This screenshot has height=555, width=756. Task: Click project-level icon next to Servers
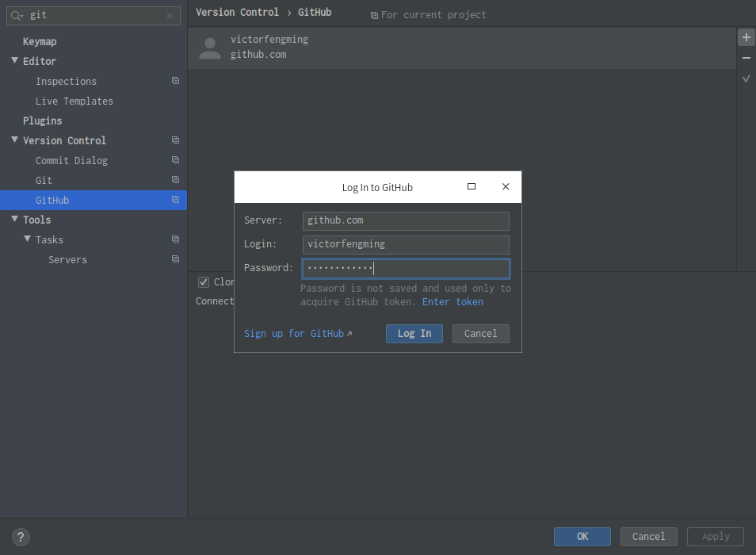(175, 259)
